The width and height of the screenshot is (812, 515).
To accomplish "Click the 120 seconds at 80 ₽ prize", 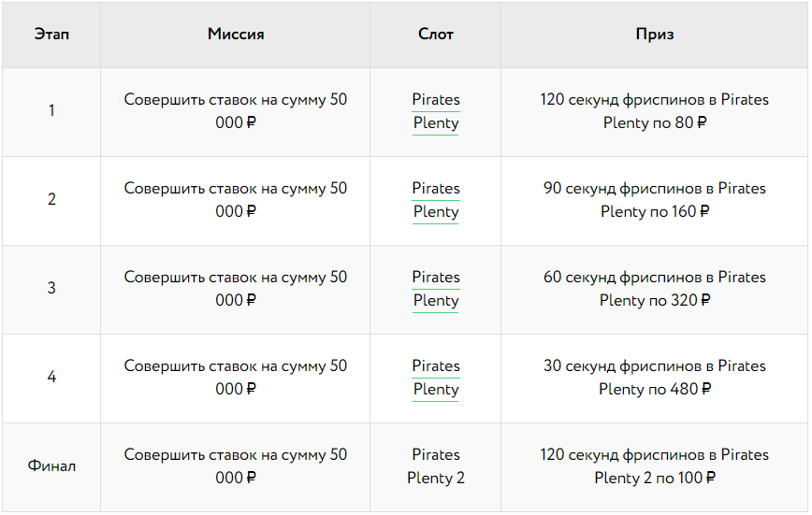I will pos(655,111).
